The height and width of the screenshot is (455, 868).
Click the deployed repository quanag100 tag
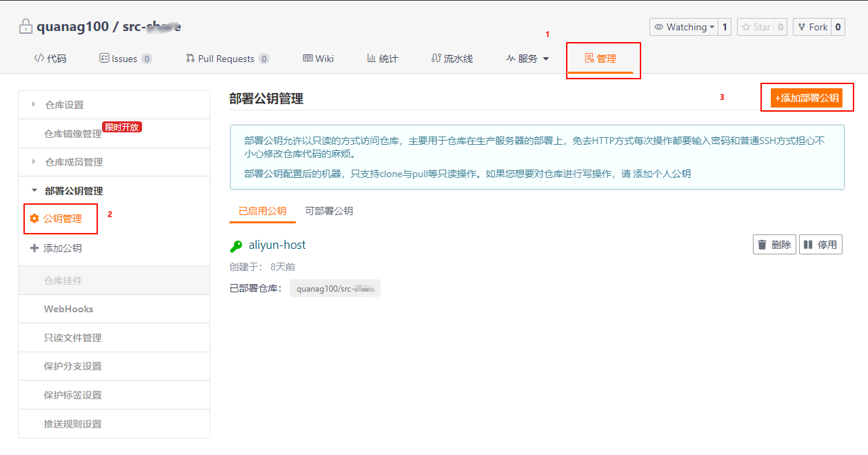tap(335, 288)
